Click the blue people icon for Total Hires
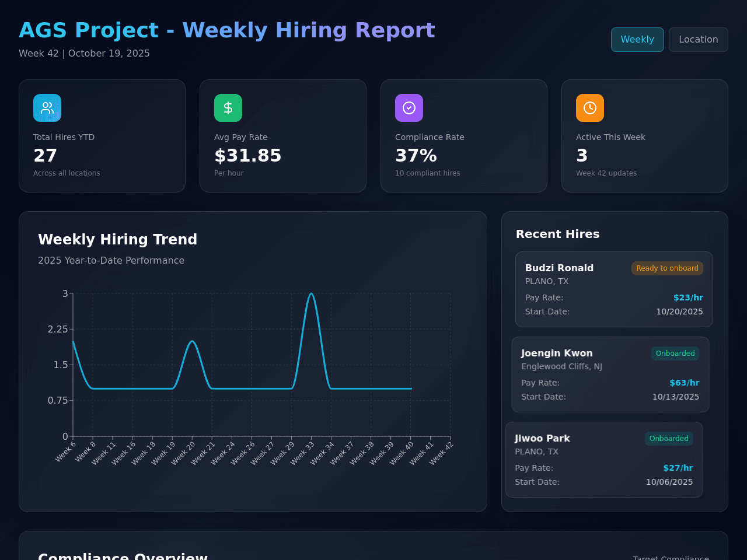The width and height of the screenshot is (747, 560). point(47,108)
